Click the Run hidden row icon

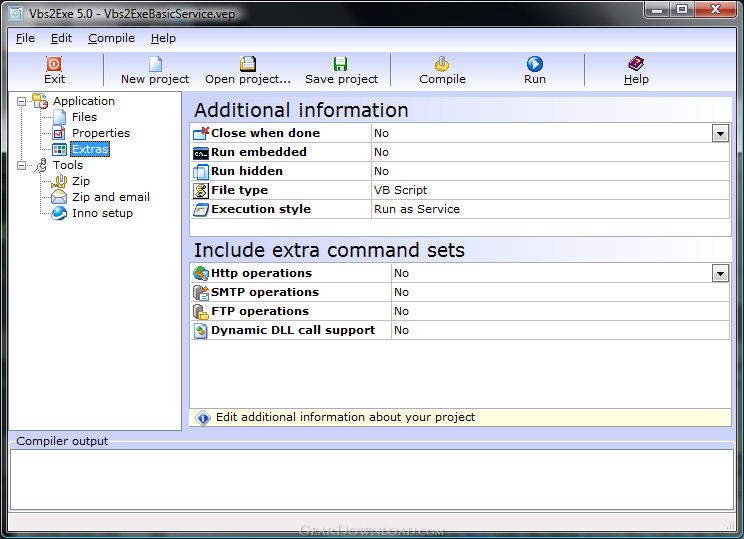tap(201, 171)
